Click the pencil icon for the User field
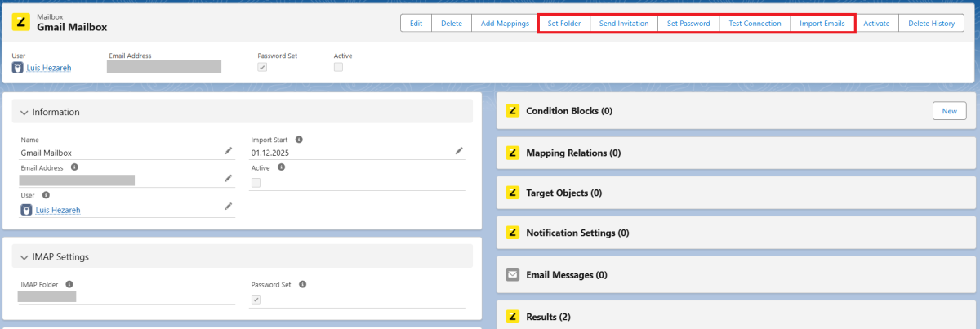Image resolution: width=980 pixels, height=329 pixels. [228, 207]
